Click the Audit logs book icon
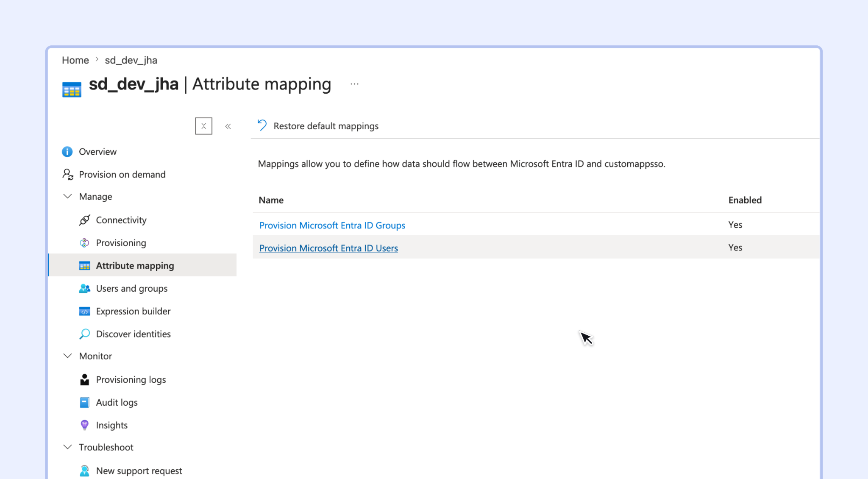Viewport: 868px width, 479px height. (x=84, y=402)
